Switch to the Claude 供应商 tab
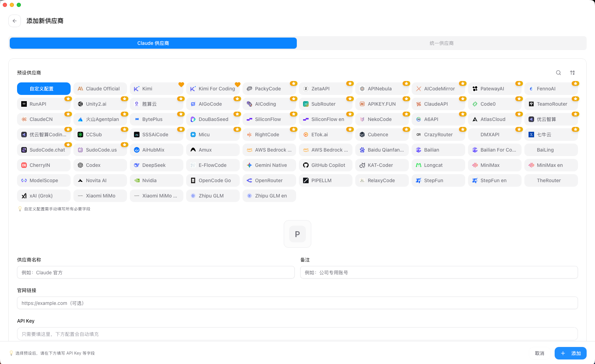This screenshot has width=595, height=364. coord(153,43)
